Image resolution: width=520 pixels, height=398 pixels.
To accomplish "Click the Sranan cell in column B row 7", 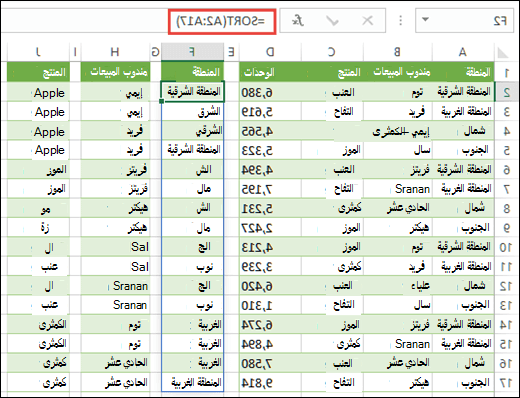I will click(397, 189).
